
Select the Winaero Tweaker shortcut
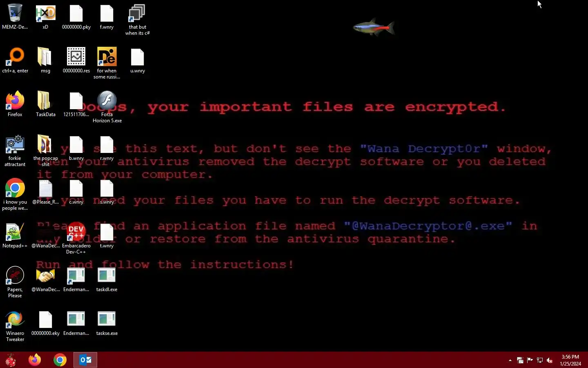tap(15, 326)
